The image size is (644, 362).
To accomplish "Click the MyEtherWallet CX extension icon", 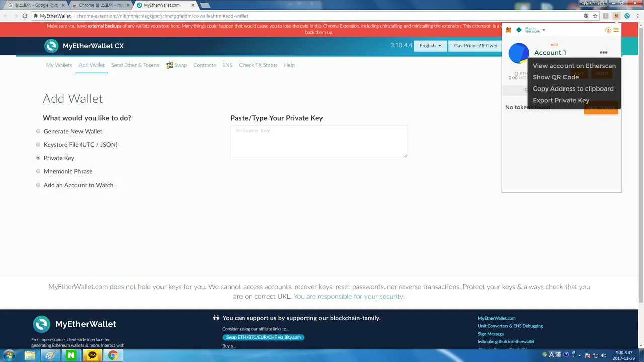I will point(627,16).
